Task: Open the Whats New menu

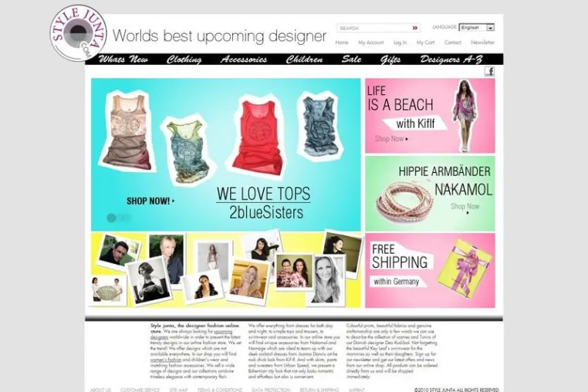Action: pyautogui.click(x=123, y=59)
